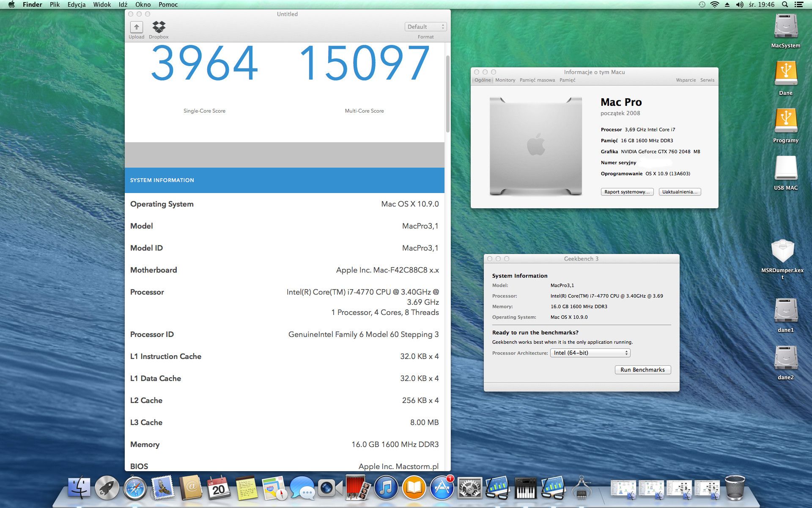Open the Pomoc menu
This screenshot has height=508, width=812.
(168, 5)
